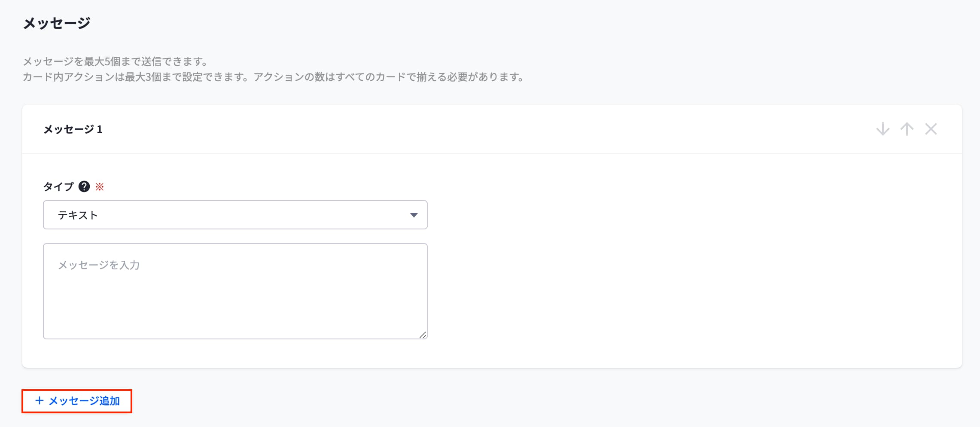Click the タイプ field label
This screenshot has width=980, height=427.
58,187
